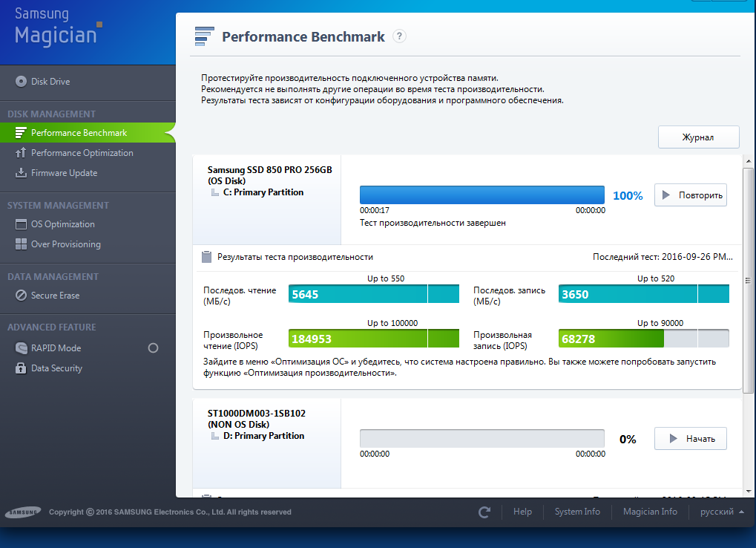The image size is (756, 548).
Task: Click the C: Primary Partition tree icon
Action: tap(215, 192)
